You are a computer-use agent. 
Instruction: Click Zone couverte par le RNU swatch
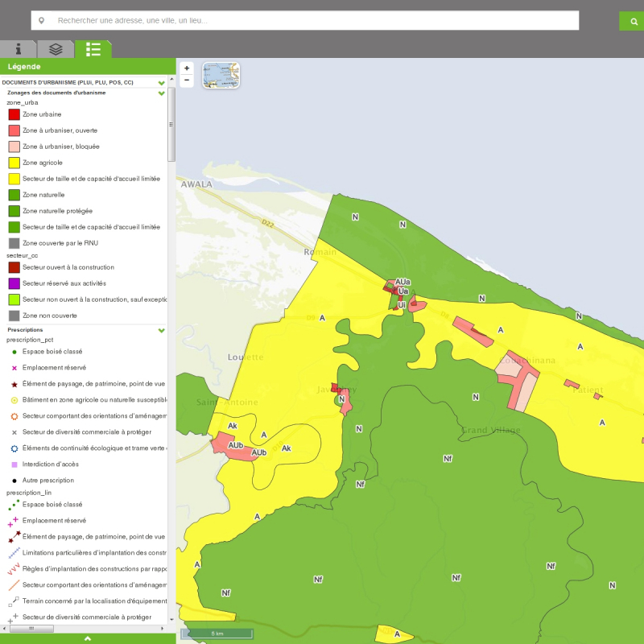(14, 243)
